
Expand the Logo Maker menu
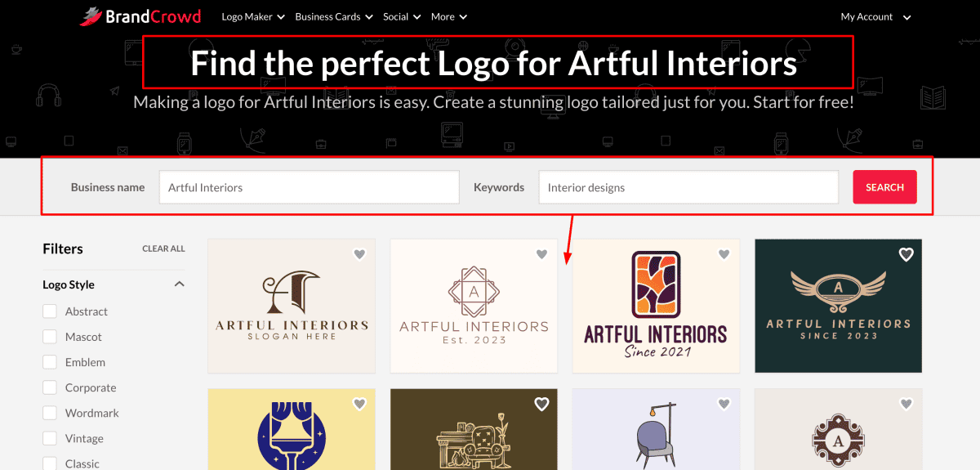(x=253, y=17)
